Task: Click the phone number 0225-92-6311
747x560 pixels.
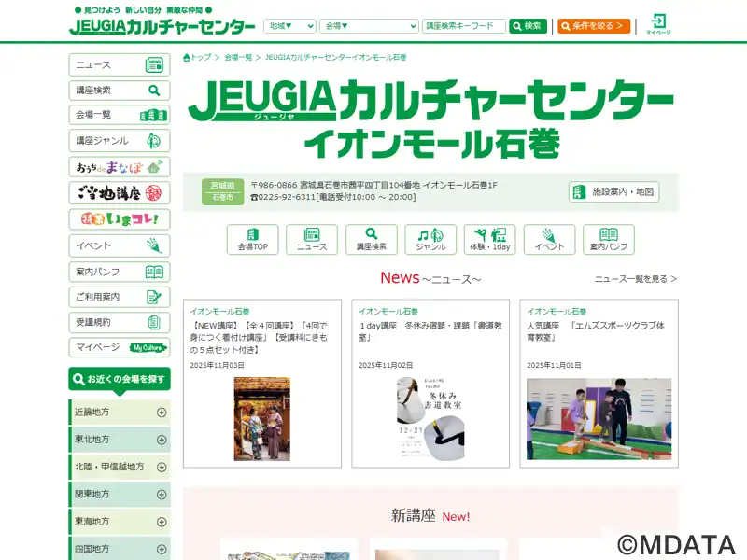Action: pos(333,197)
